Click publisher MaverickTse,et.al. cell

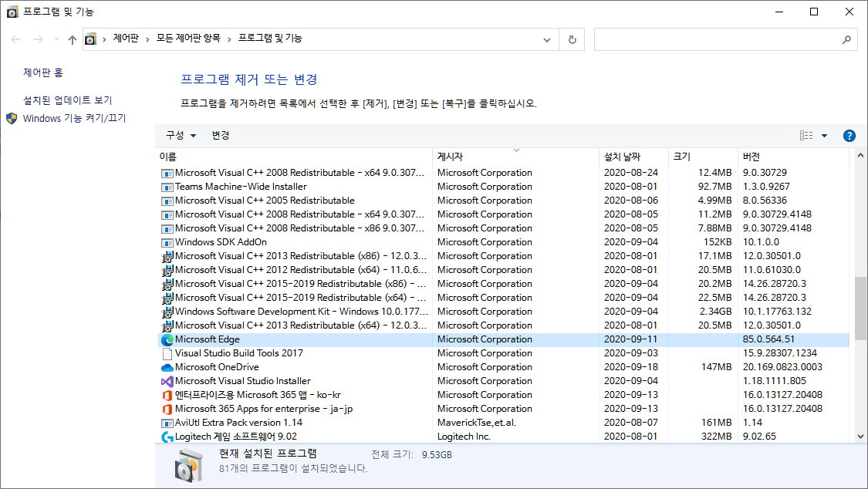[x=477, y=423]
